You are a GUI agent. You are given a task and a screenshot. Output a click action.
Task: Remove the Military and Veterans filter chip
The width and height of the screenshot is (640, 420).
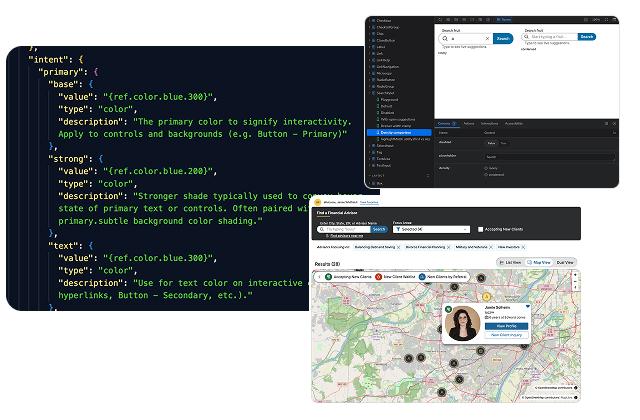491,247
